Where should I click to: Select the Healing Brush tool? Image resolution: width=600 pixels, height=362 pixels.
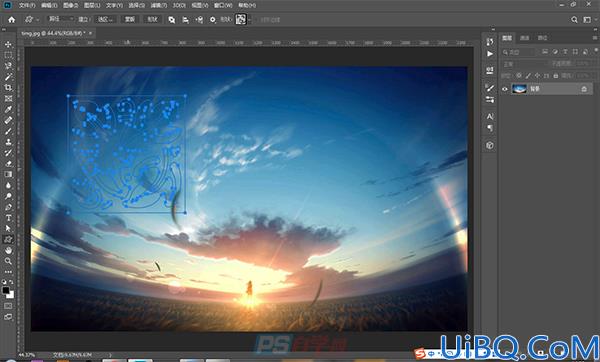click(x=8, y=120)
